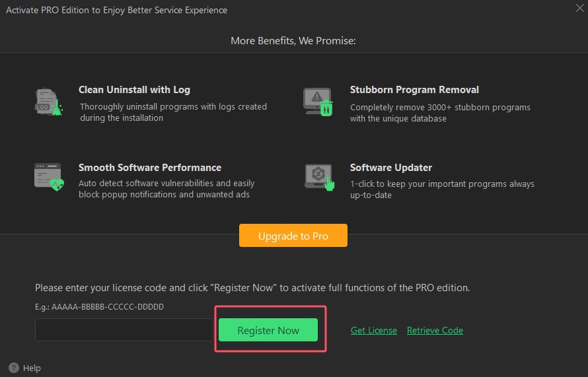588x377 pixels.
Task: Open the Retrieve Code link
Action: point(435,330)
